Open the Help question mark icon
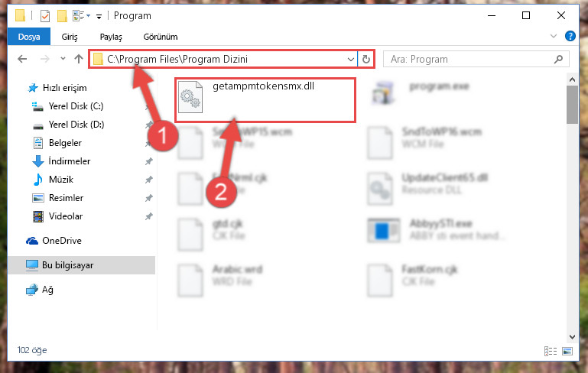 [570, 36]
